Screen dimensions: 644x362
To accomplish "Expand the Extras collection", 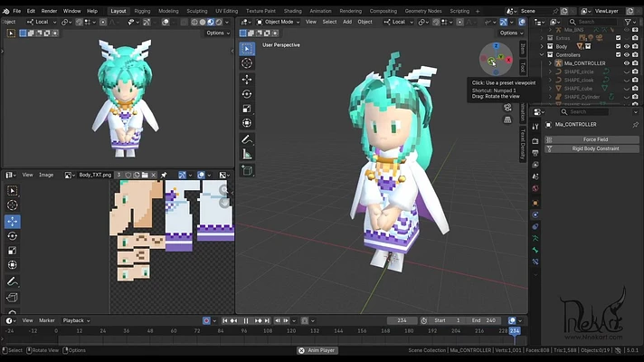I will (542, 38).
